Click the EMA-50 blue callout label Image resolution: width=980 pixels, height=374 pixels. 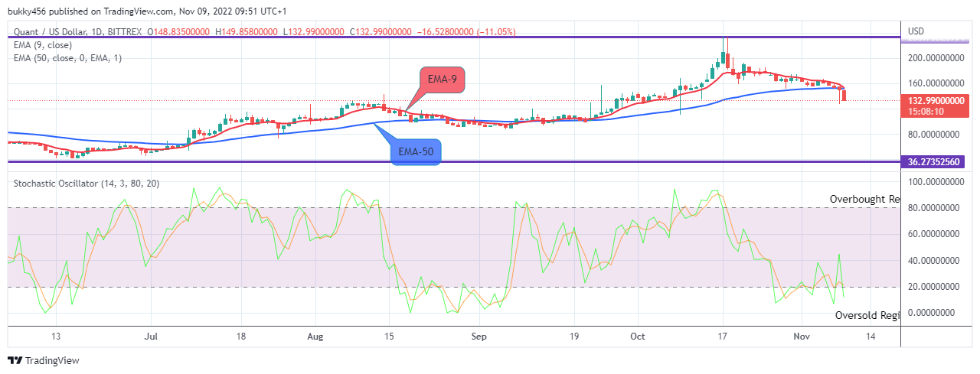click(x=414, y=151)
